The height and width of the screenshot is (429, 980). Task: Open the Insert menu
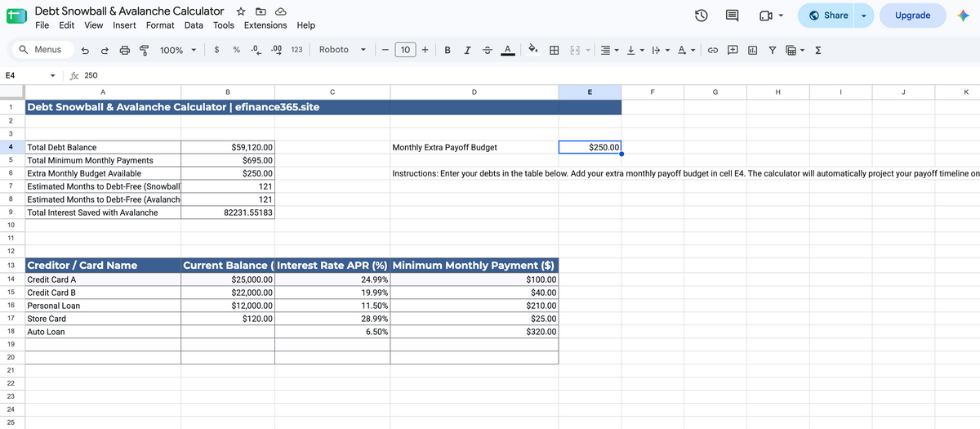coord(124,25)
